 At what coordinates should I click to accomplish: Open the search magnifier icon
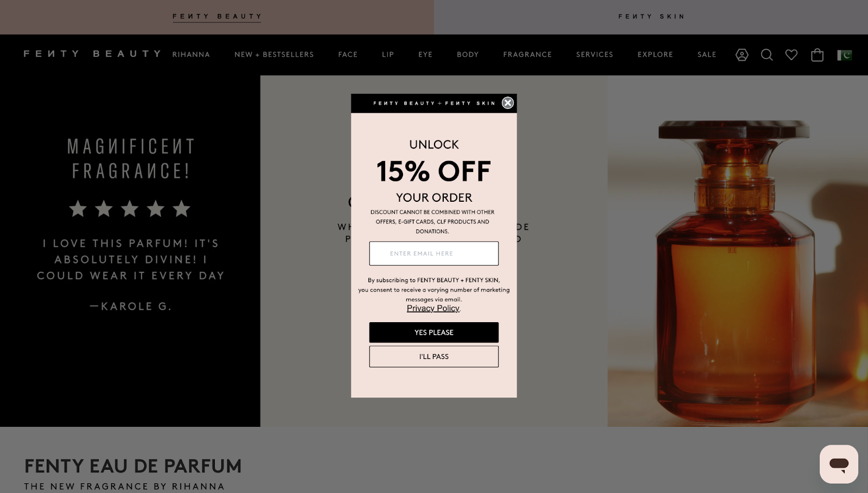coord(767,55)
